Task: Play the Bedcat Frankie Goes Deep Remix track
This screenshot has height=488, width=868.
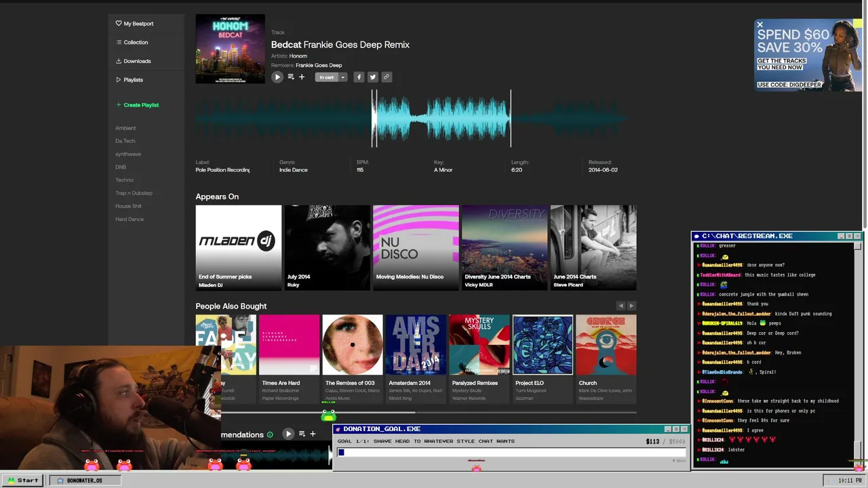Action: (277, 77)
